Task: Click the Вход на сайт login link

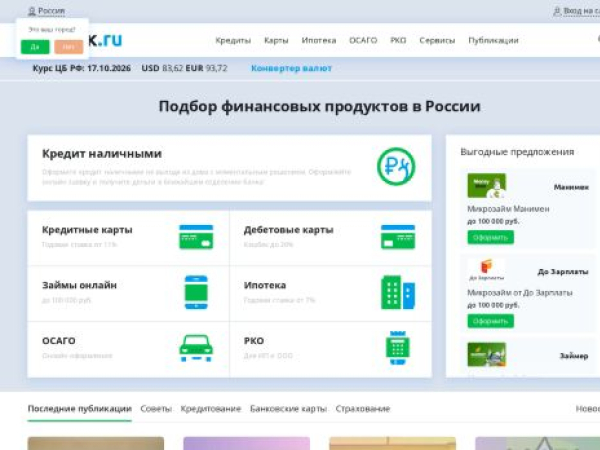Action: pyautogui.click(x=582, y=11)
